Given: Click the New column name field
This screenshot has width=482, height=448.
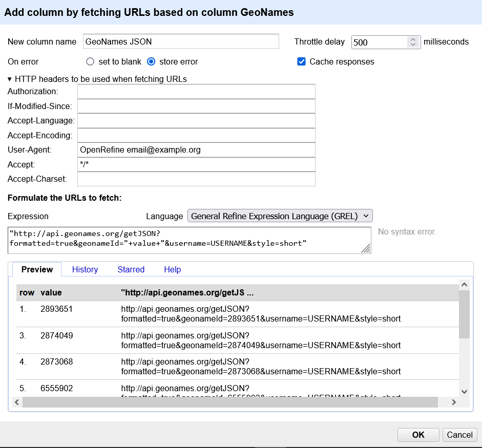Looking at the screenshot, I should (181, 41).
